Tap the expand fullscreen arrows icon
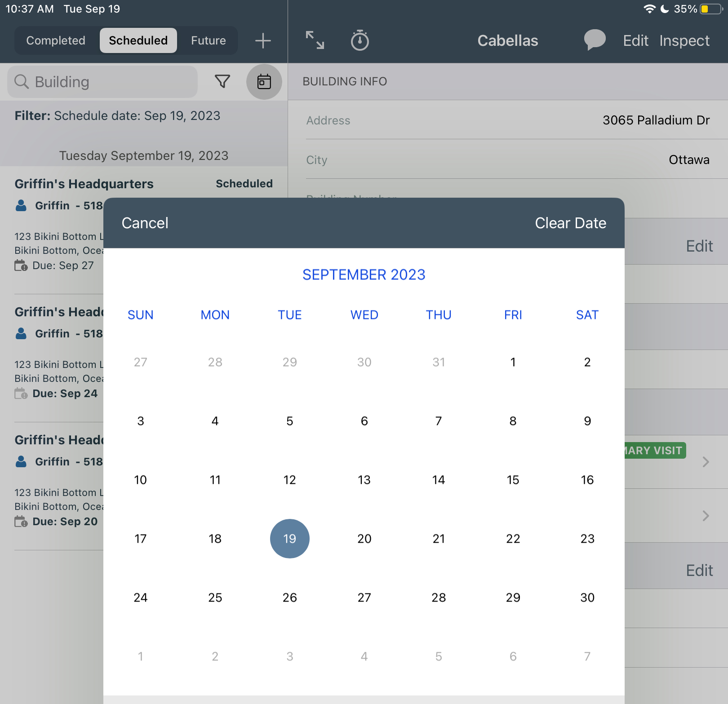This screenshot has height=704, width=728. (x=315, y=40)
